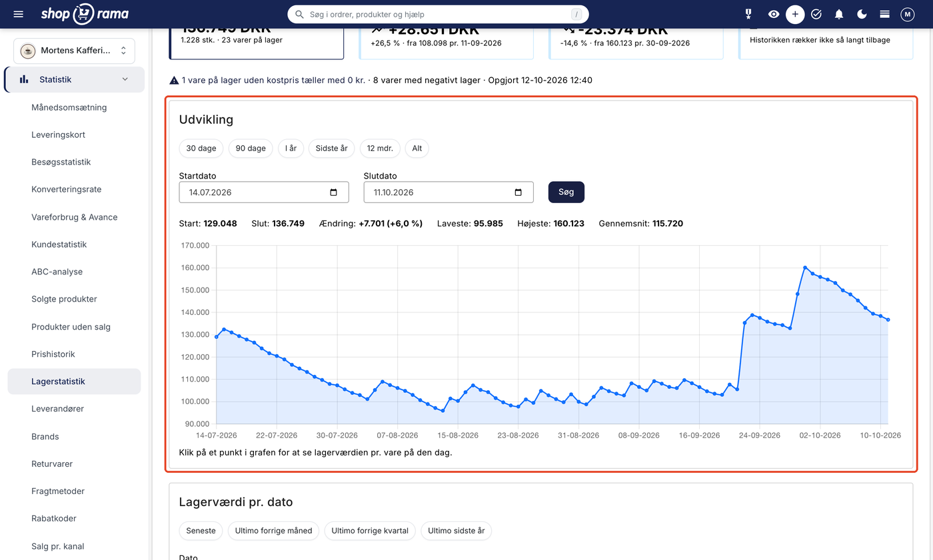Viewport: 933px width, 560px height.
Task: Click the peak chart point at 160.123
Action: [805, 268]
